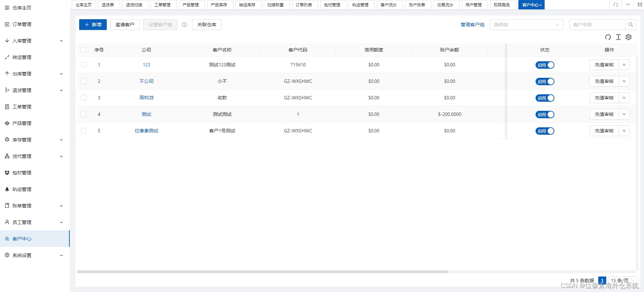
Task: Open action dropdown for row 高利贷
Action: coord(624,98)
